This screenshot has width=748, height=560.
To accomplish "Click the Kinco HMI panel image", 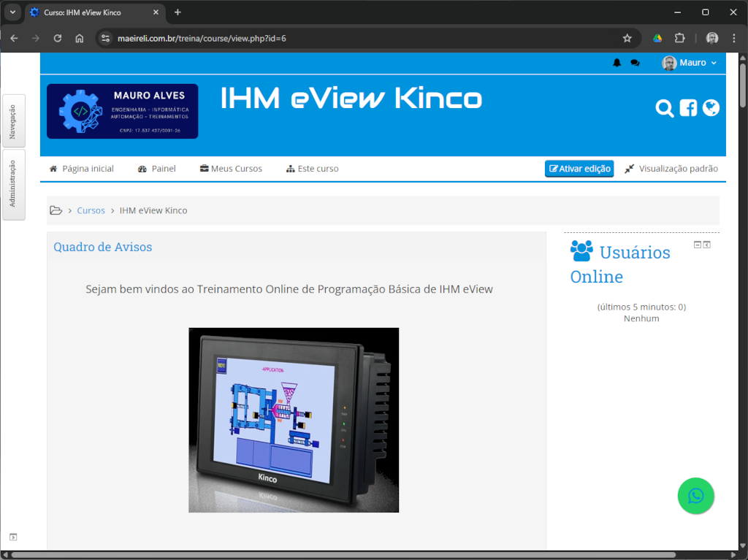I will pos(294,420).
